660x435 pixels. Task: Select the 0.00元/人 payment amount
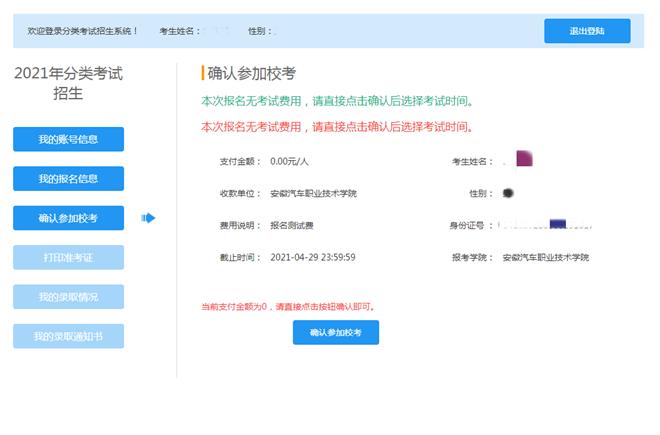[290, 161]
